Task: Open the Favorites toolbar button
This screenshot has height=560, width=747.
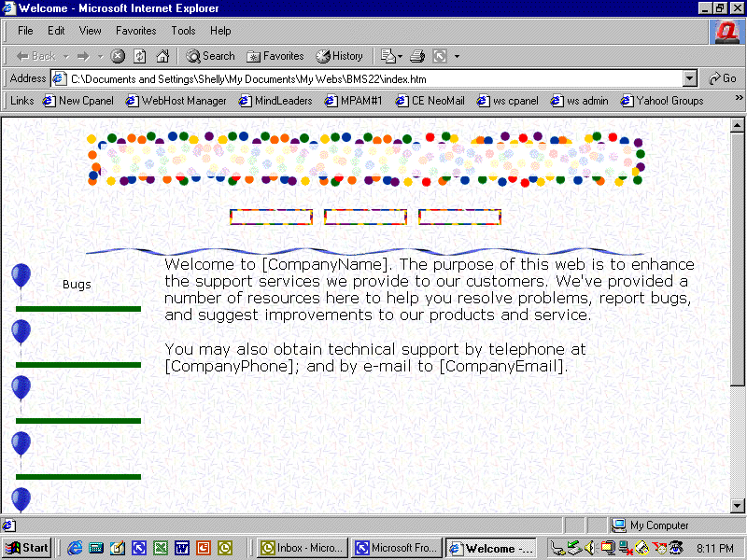Action: (275, 56)
